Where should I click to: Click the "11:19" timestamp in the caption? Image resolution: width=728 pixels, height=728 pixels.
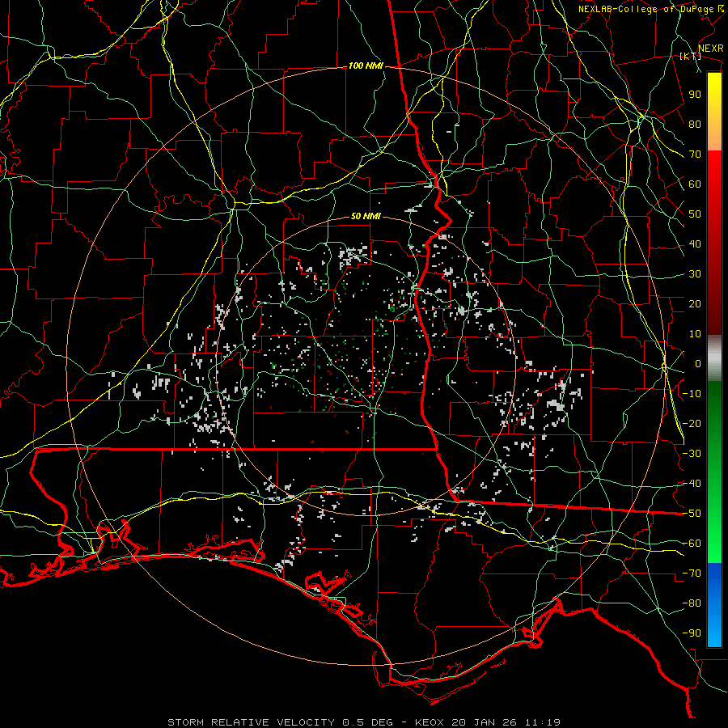point(543,722)
